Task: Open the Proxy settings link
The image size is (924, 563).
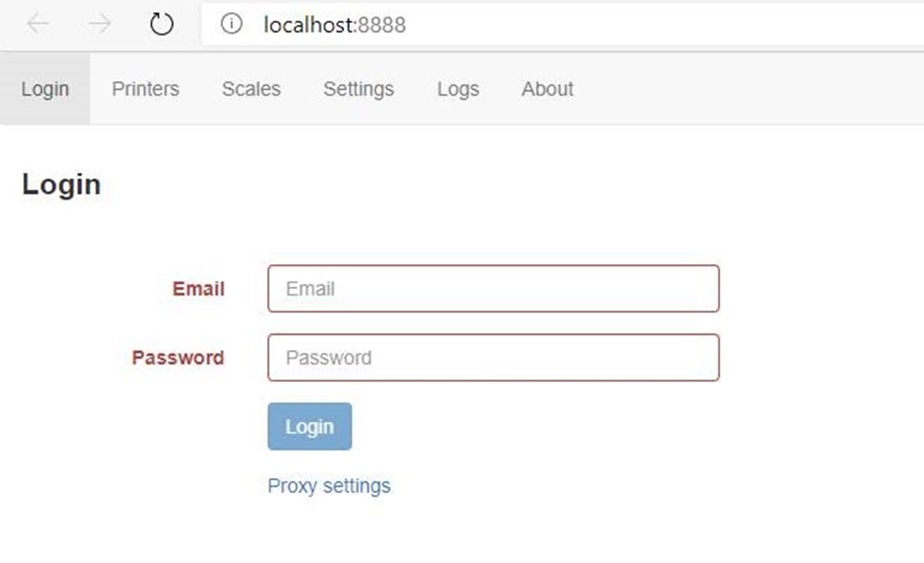Action: coord(329,485)
